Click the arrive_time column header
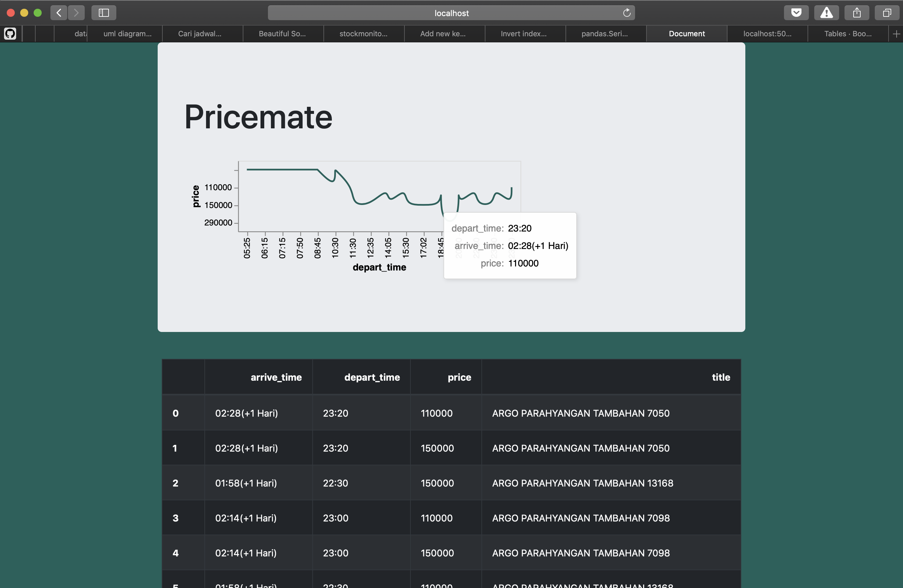The height and width of the screenshot is (588, 903). pos(276,377)
